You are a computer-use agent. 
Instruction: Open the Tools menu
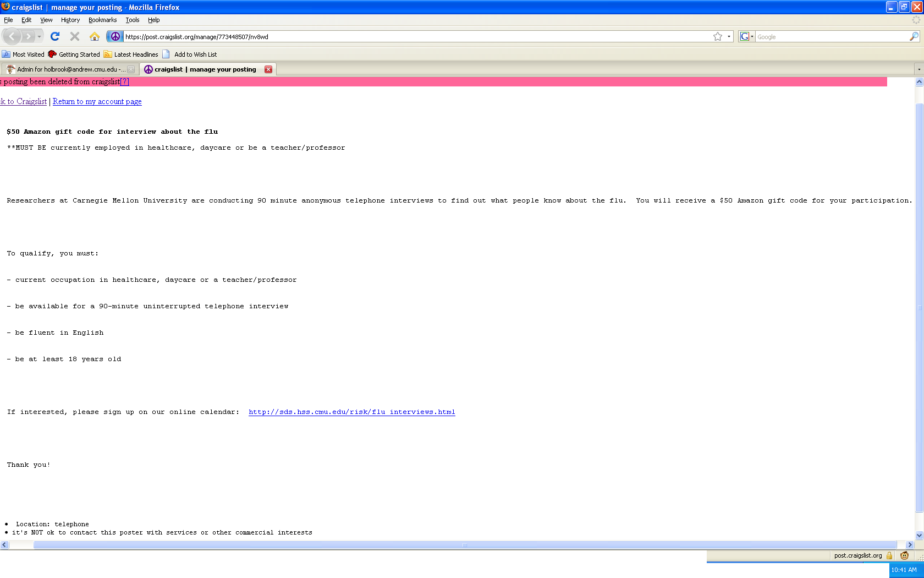pyautogui.click(x=133, y=20)
